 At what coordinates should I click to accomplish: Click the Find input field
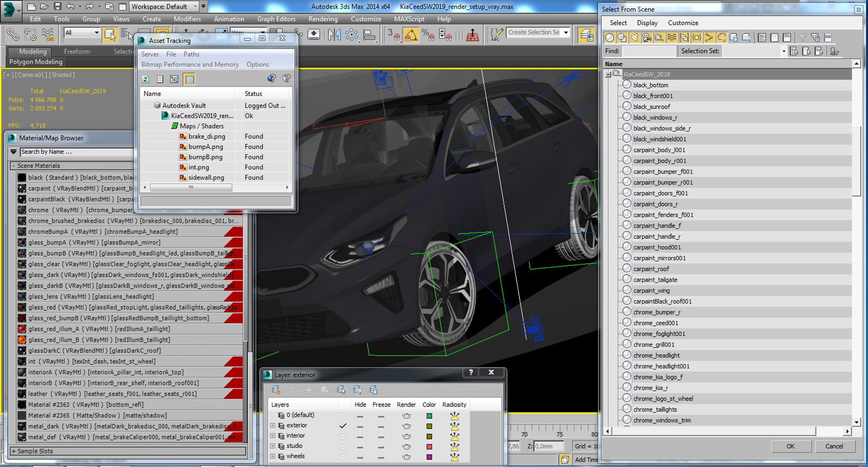click(648, 51)
